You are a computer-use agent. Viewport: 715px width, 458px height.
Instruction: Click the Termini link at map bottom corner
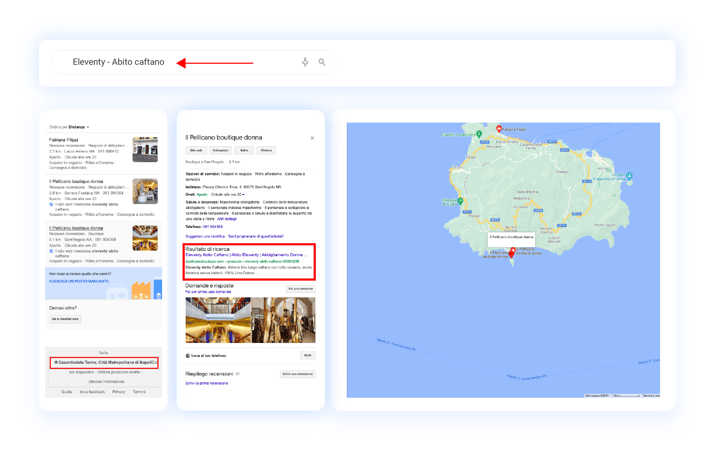651,396
